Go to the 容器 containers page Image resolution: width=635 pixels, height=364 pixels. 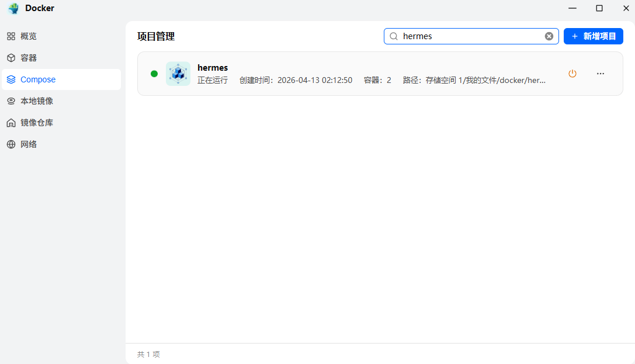(61, 58)
